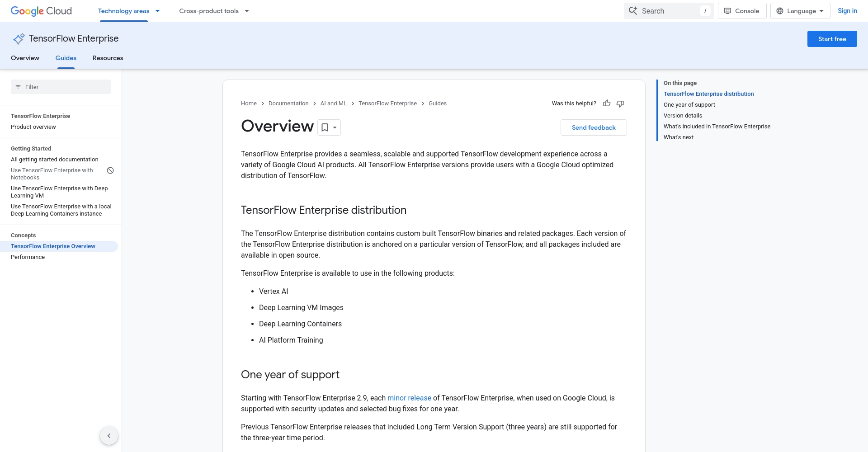Switch to the Resources tab
868x452 pixels.
click(108, 58)
